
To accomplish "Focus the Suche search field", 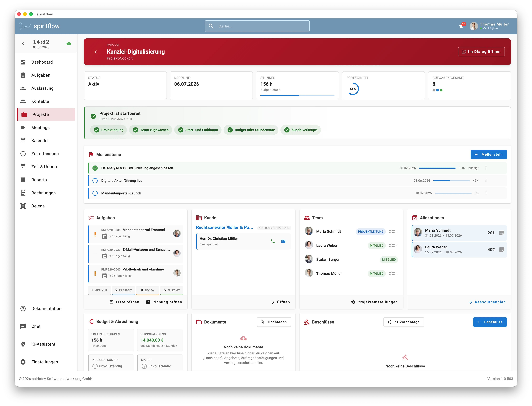I will [x=257, y=26].
